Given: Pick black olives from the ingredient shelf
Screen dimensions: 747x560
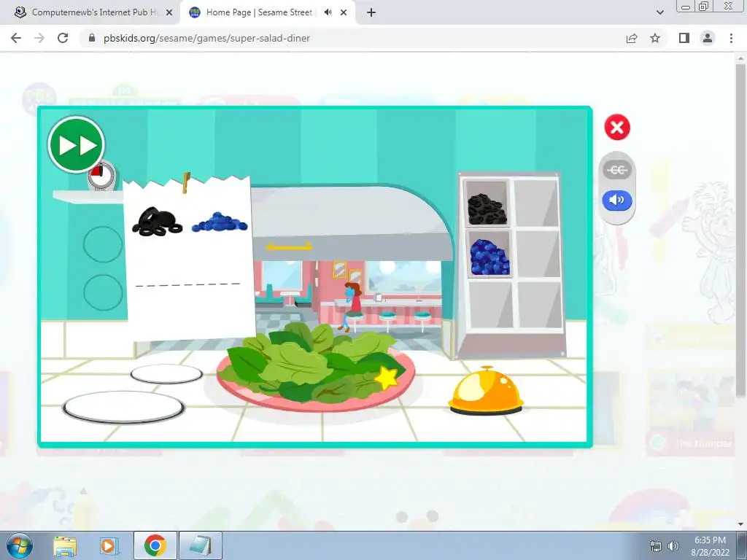Looking at the screenshot, I should pos(486,208).
